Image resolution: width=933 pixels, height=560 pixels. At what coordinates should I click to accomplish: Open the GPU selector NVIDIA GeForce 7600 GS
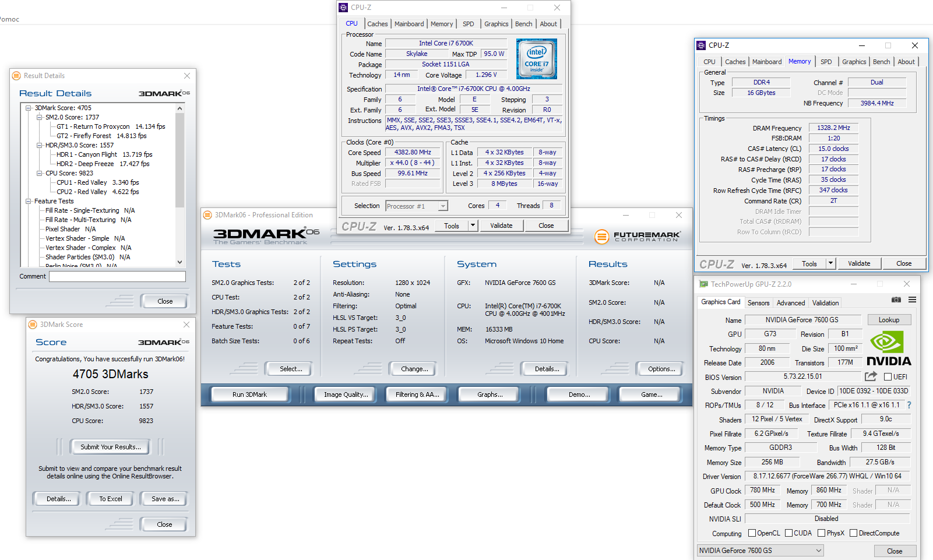pyautogui.click(x=761, y=551)
